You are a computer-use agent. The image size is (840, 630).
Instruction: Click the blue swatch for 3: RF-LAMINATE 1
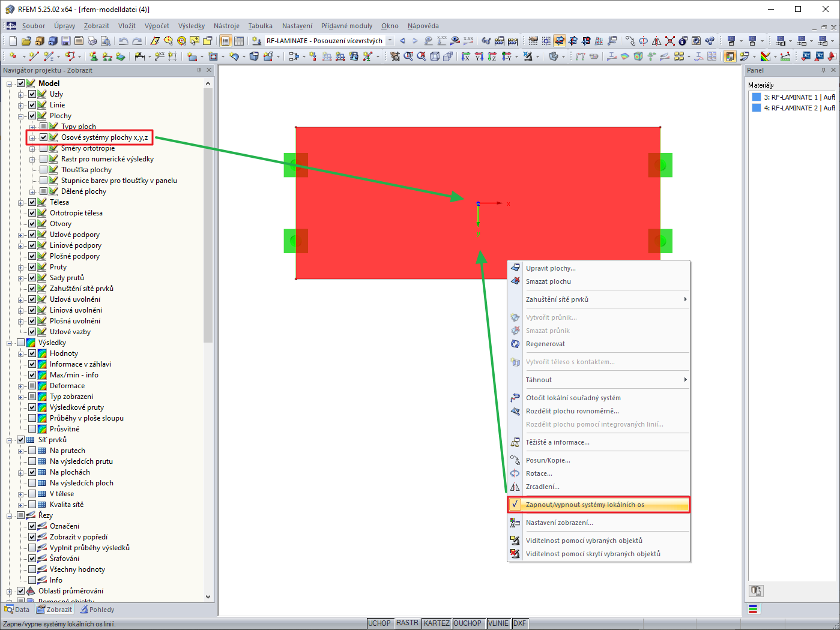tap(757, 97)
